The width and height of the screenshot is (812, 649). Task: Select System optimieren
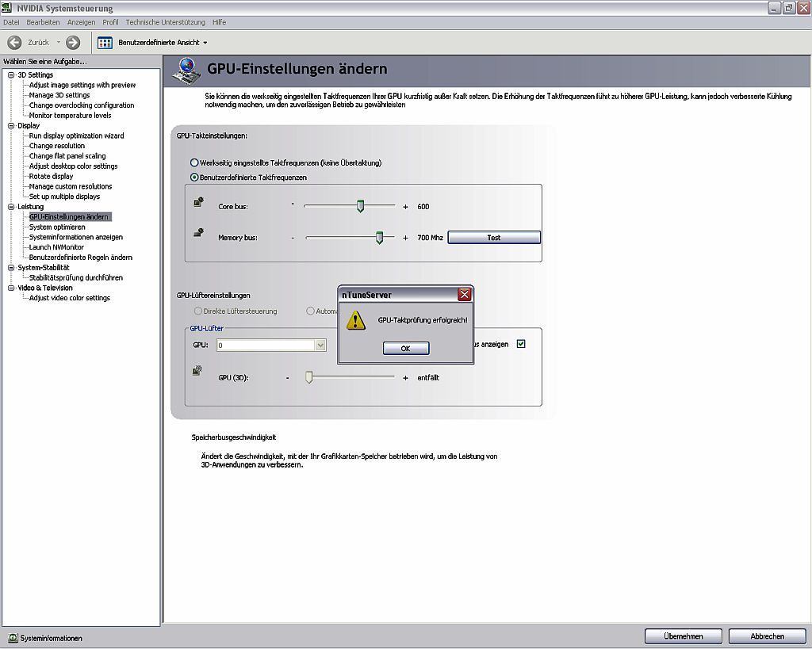[57, 227]
